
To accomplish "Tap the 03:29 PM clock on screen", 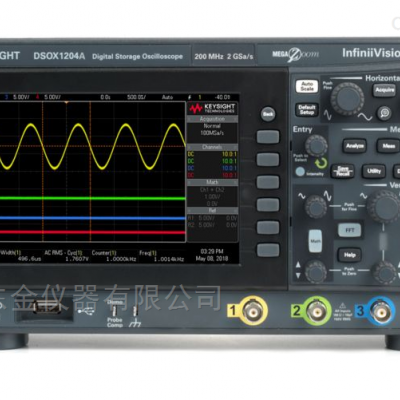I will [x=212, y=252].
